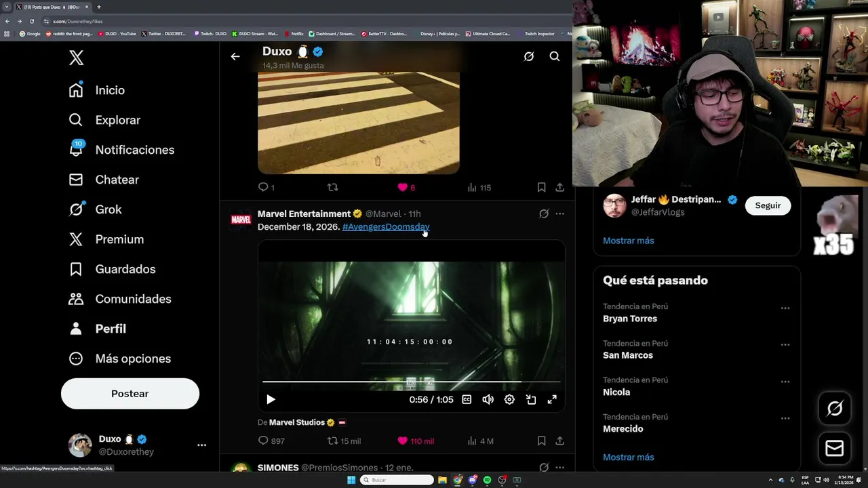The height and width of the screenshot is (488, 868).
Task: Open Jeffar profile avatar
Action: [x=614, y=205]
